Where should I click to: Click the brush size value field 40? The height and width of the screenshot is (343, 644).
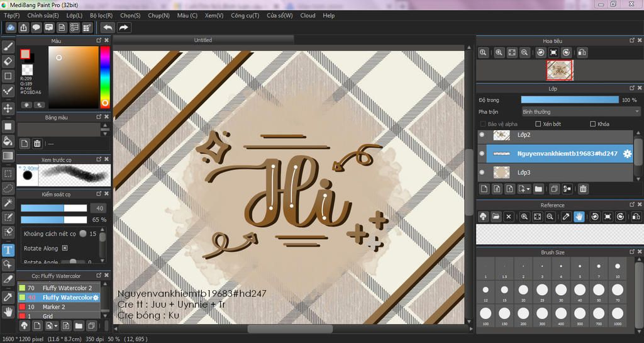click(99, 208)
